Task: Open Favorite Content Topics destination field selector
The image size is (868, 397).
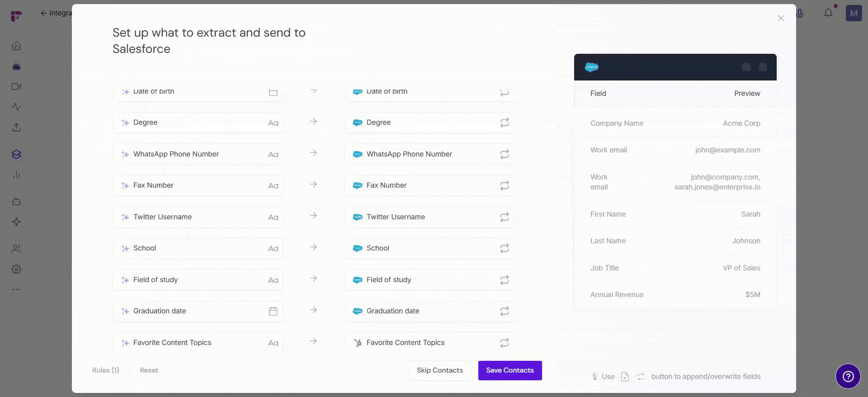Action: (x=429, y=343)
